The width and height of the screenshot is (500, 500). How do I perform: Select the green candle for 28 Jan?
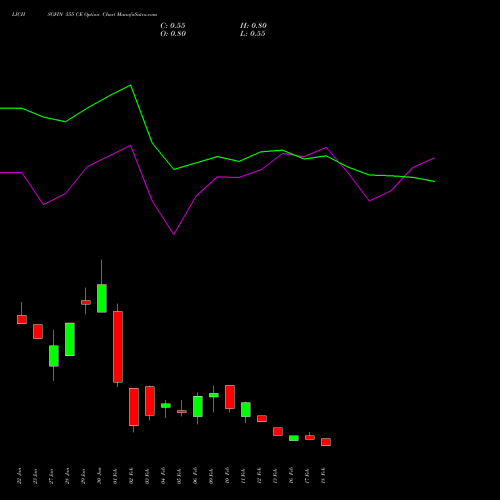pyautogui.click(x=70, y=339)
